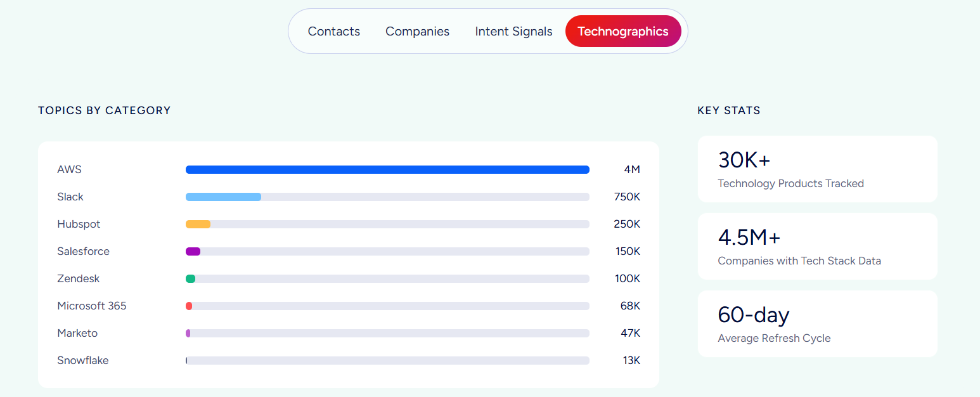Click the AWS category label
Screen dimensions: 980x397
tap(69, 169)
